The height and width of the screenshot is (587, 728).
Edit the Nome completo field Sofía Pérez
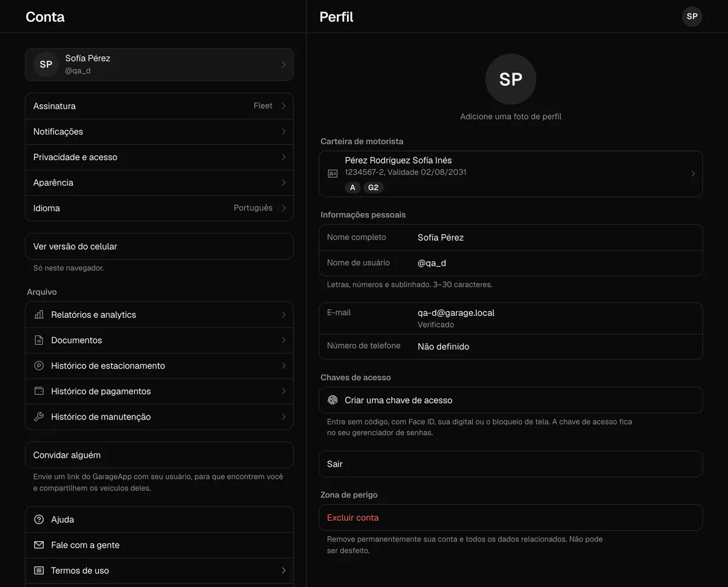(511, 238)
